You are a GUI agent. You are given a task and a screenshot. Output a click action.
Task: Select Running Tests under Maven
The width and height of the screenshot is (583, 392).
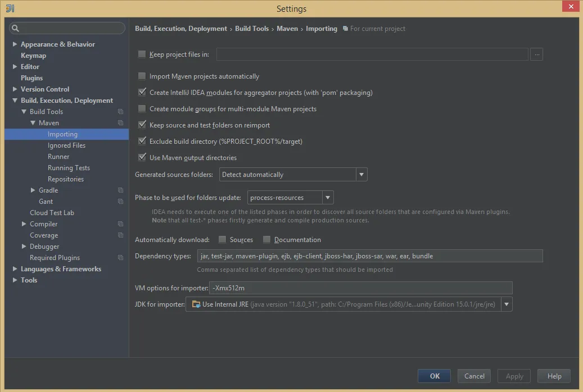(x=69, y=168)
